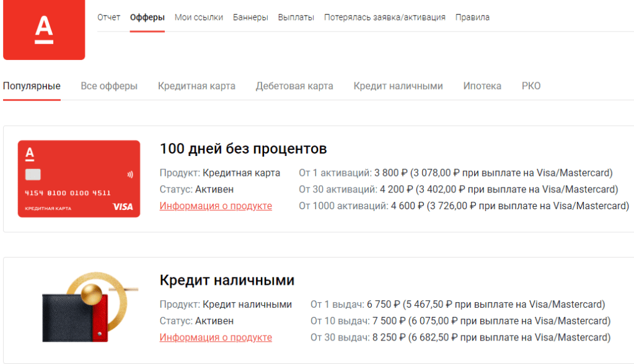Viewport: 634px width, 364px height.
Task: Click the red Alfa-Bank logo
Action: point(43,30)
